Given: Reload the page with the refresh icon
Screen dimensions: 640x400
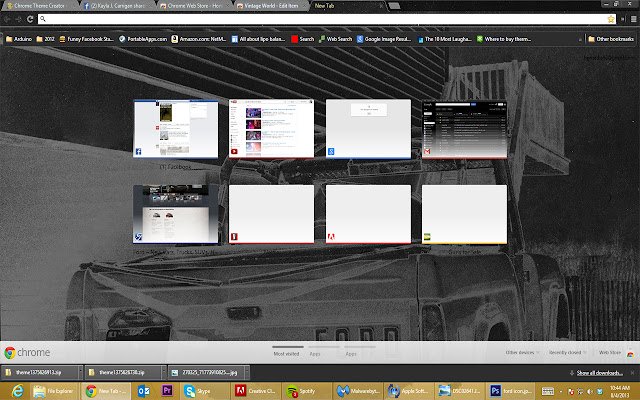Looking at the screenshot, I should coord(30,19).
